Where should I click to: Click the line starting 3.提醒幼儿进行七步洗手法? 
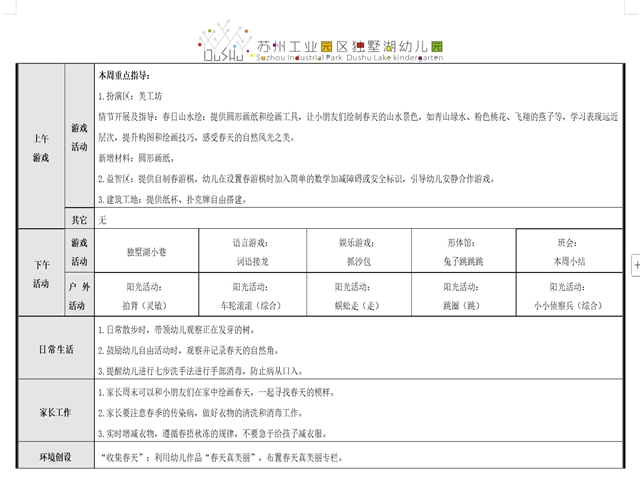(x=200, y=371)
